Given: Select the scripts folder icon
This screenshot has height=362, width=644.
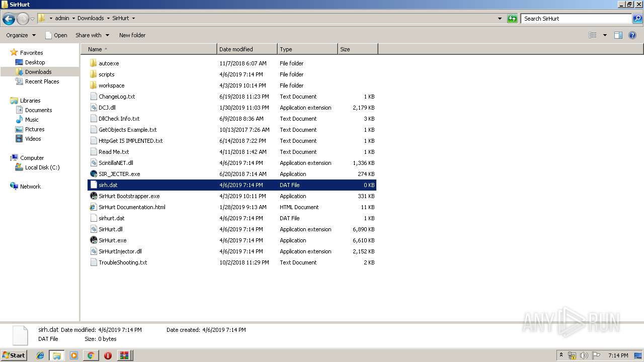Looking at the screenshot, I should click(93, 74).
